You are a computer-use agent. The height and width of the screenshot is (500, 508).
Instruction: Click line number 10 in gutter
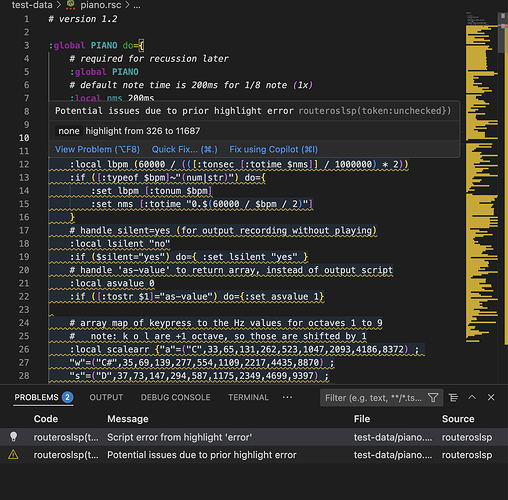click(24, 138)
